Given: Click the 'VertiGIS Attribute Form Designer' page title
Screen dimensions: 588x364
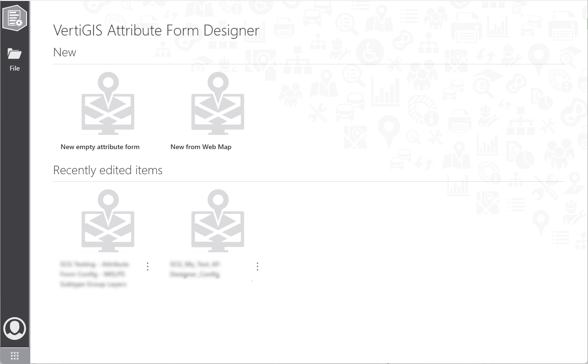Looking at the screenshot, I should point(156,31).
